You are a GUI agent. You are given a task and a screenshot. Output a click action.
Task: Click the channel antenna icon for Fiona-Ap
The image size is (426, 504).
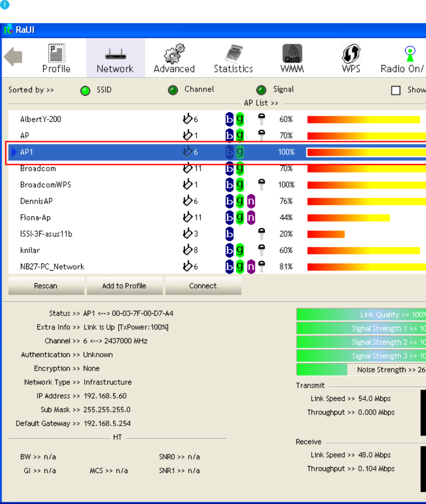pos(187,217)
